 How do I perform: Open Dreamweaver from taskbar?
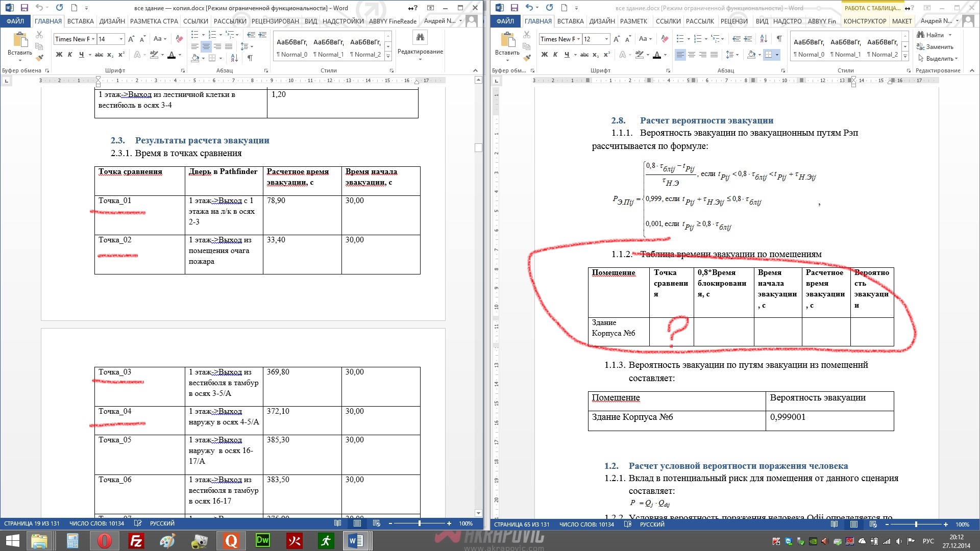point(262,540)
